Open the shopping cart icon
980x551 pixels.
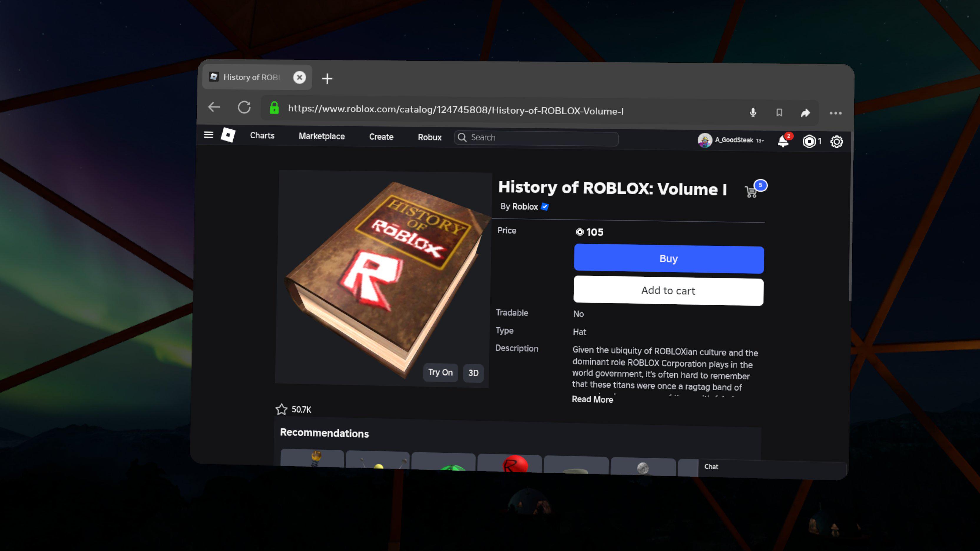coord(752,191)
